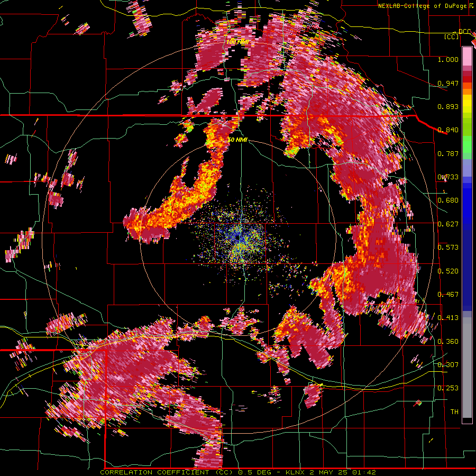Click the 0.413 legend value

click(x=448, y=318)
